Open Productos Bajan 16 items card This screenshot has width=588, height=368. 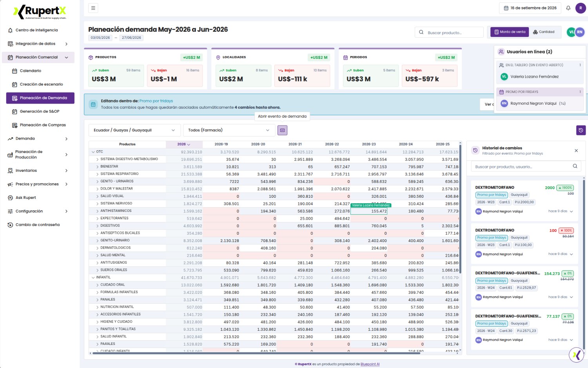click(175, 76)
